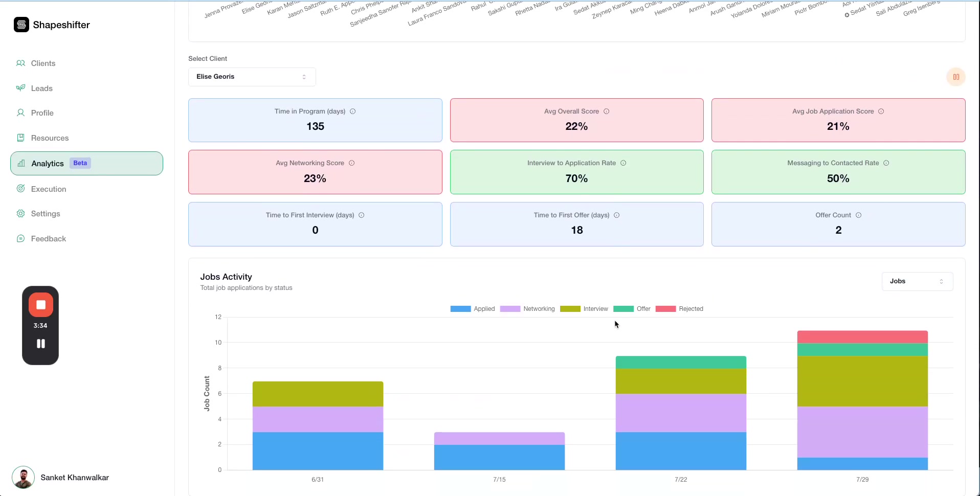This screenshot has width=980, height=496.
Task: Click info icon beside Avg Job Application Score
Action: [x=881, y=111]
